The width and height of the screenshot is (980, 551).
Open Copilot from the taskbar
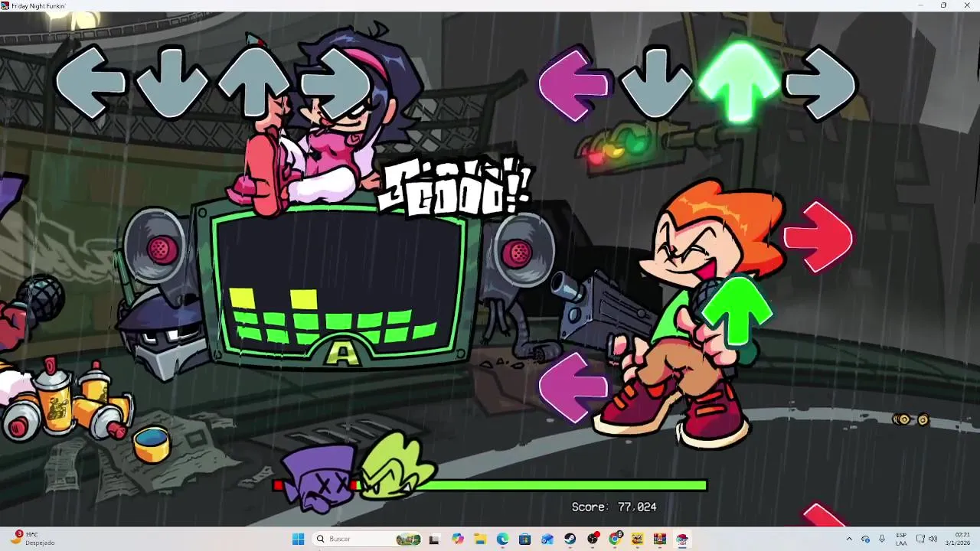coord(457,539)
